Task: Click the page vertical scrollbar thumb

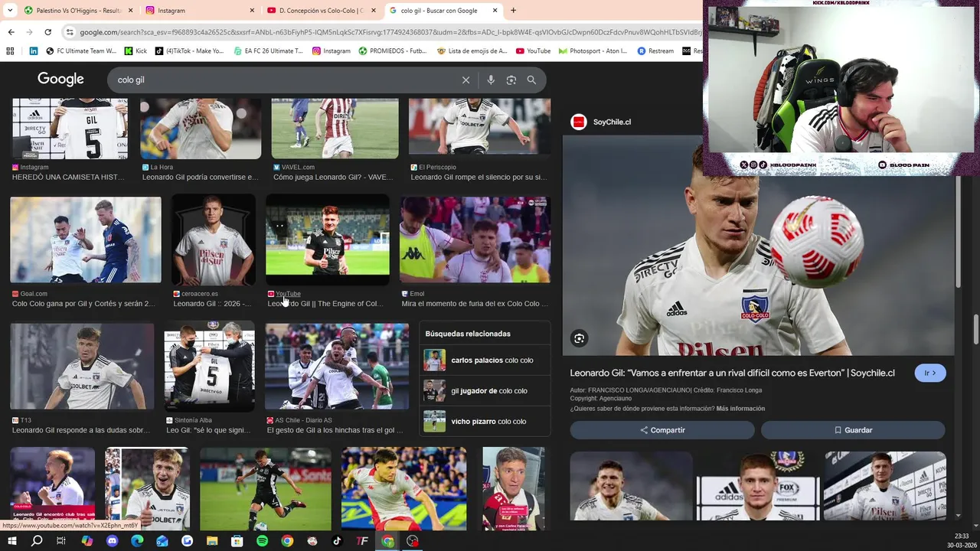Action: (975, 329)
